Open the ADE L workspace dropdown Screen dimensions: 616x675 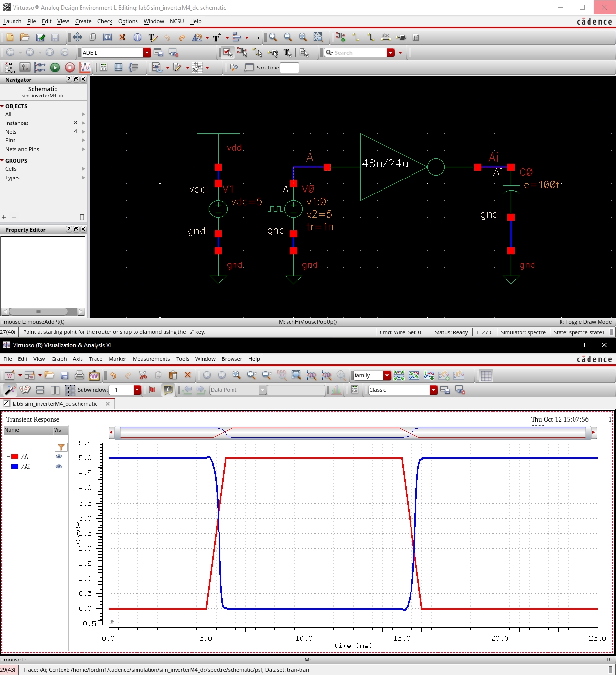click(147, 53)
